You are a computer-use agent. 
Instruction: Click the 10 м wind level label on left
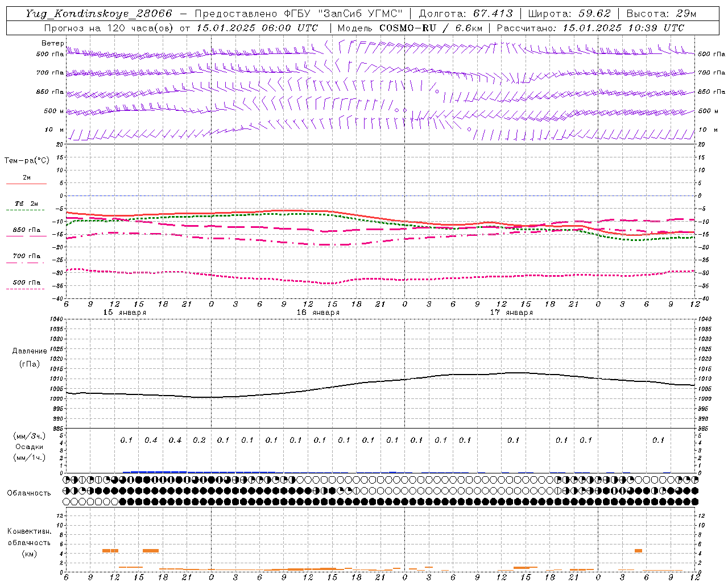click(54, 130)
